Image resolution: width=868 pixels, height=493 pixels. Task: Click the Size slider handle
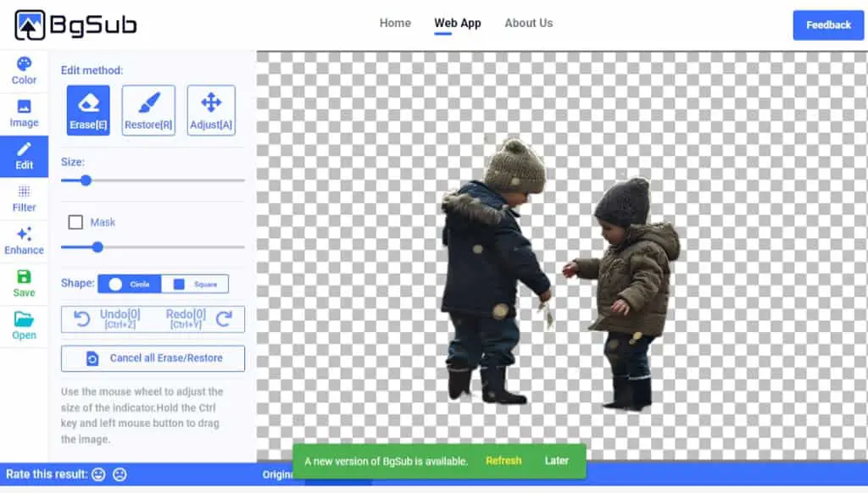pos(86,180)
